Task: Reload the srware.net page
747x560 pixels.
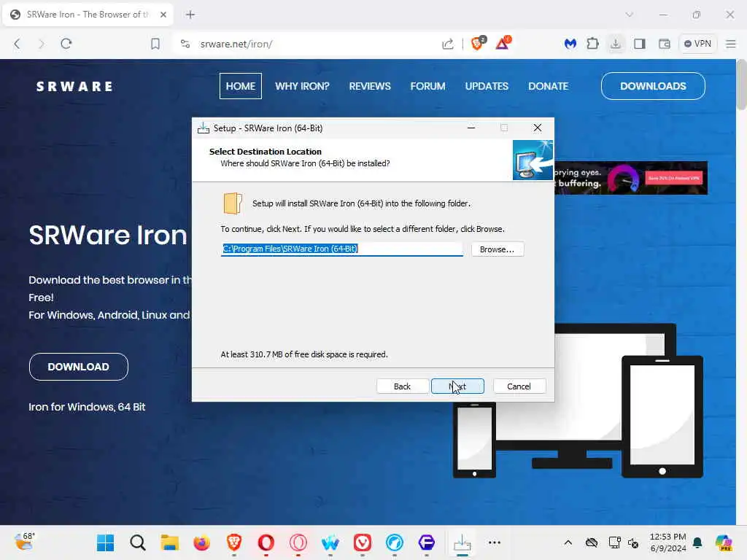Action: click(x=66, y=44)
